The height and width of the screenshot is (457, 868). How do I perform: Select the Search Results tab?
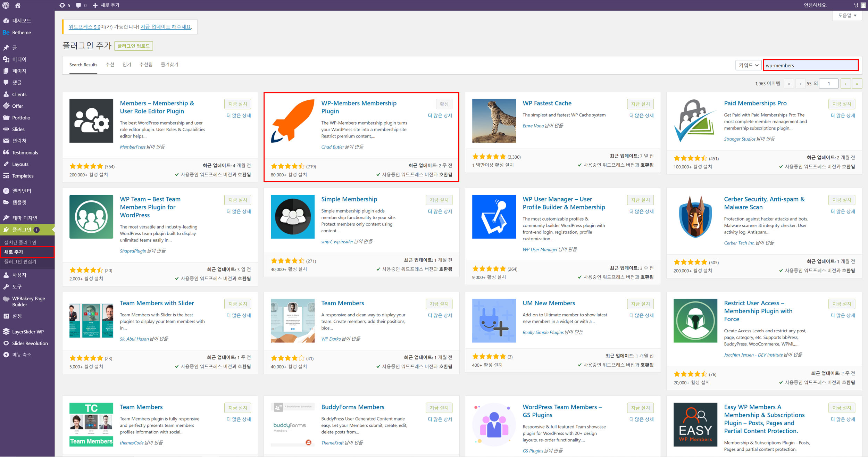[83, 65]
